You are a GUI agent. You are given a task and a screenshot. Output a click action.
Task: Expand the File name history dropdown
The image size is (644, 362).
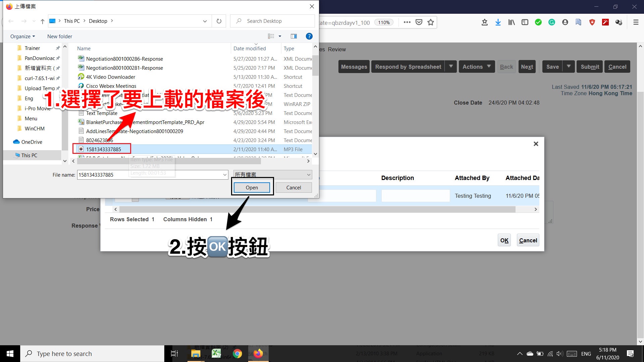pos(225,175)
